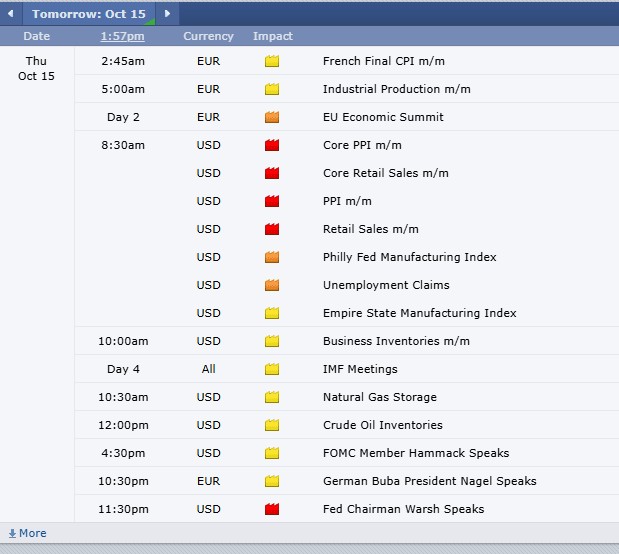Click orange impact icon for Philly Fed Manufacturing Index
This screenshot has width=619, height=554.
pyautogui.click(x=272, y=257)
